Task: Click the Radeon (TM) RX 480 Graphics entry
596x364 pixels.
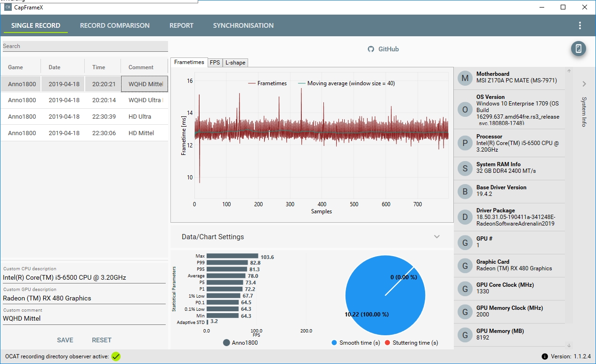Action: tap(514, 268)
